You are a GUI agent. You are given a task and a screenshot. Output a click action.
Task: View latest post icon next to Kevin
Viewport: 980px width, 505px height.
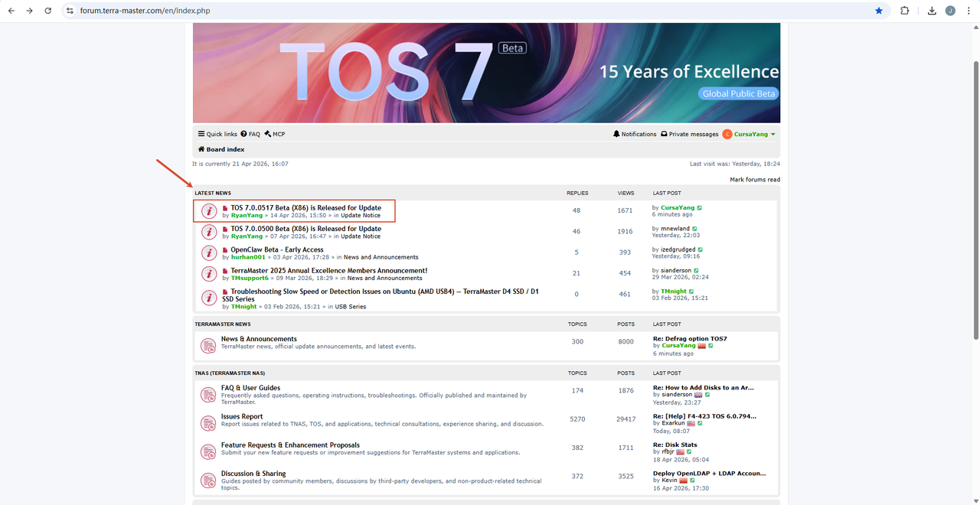pos(693,481)
